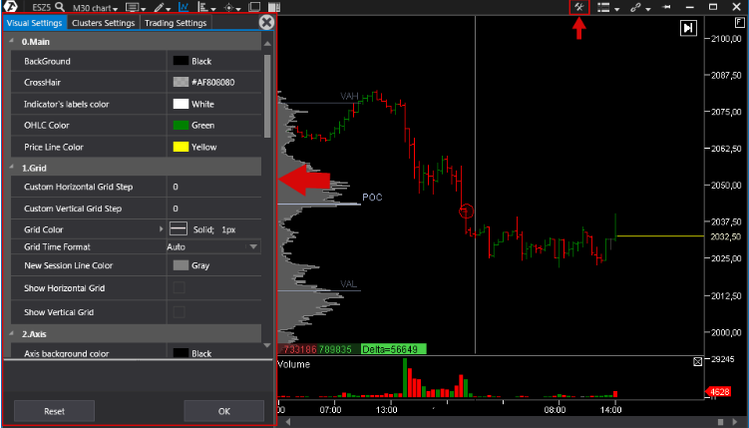Click the F icon on price axis

pos(738,23)
